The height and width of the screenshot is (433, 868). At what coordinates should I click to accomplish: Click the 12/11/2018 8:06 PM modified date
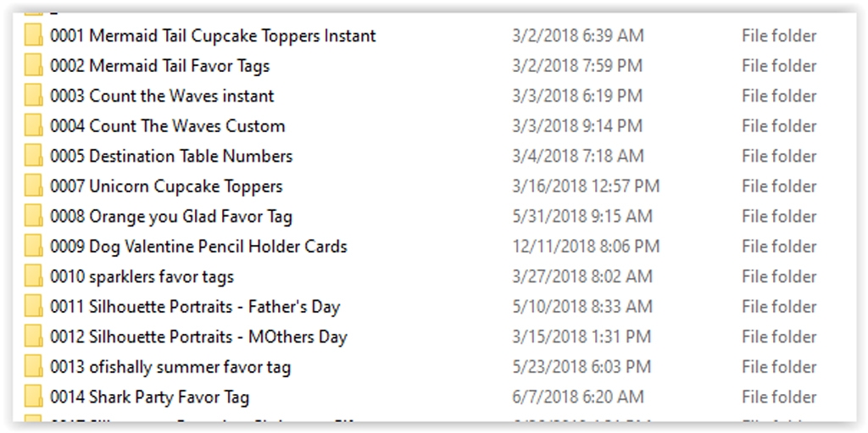click(x=586, y=247)
